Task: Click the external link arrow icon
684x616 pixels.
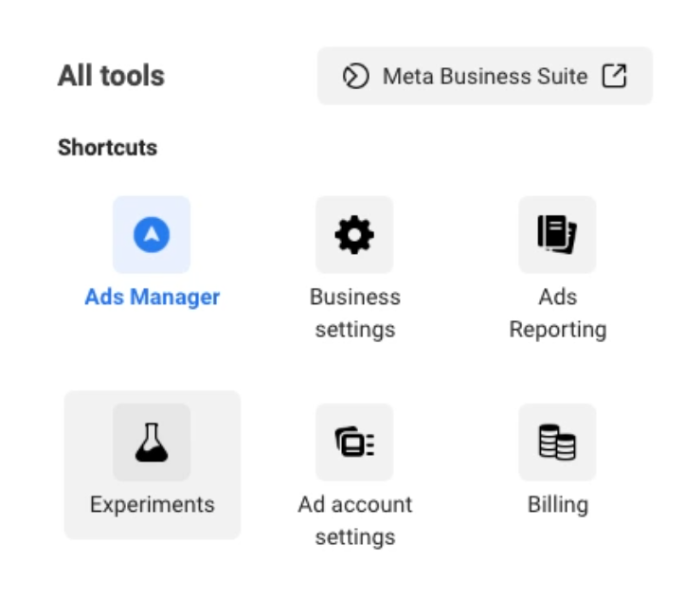Action: (614, 76)
